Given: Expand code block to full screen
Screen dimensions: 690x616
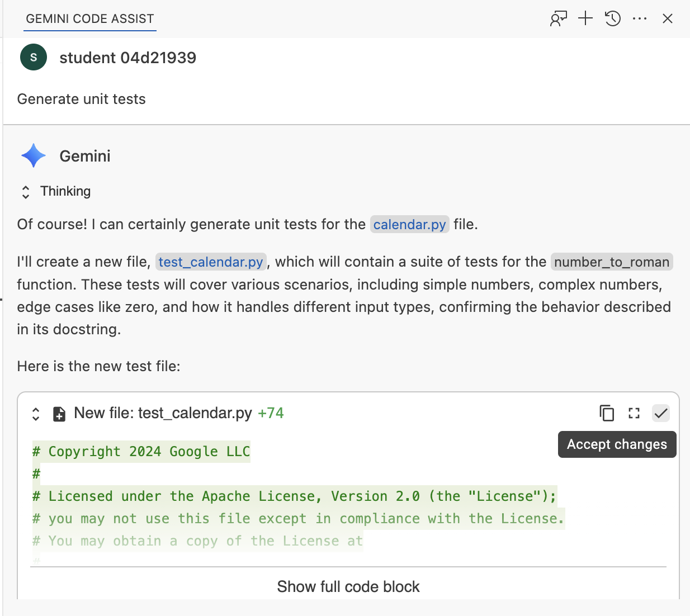Looking at the screenshot, I should pos(634,413).
